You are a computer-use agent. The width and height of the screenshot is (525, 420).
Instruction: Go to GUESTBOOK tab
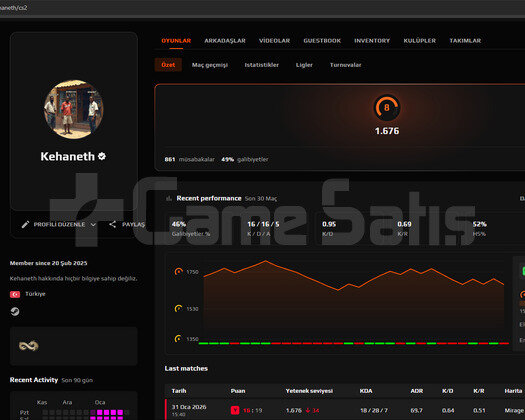(x=322, y=41)
